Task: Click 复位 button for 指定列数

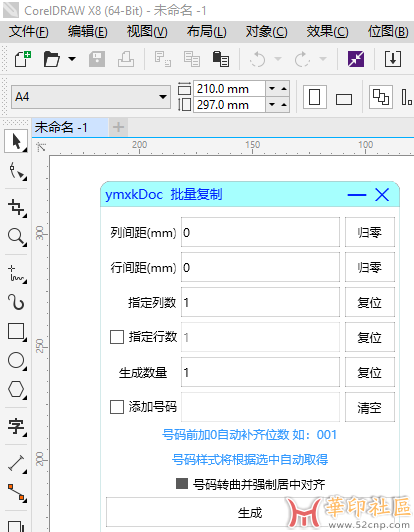Action: (370, 302)
